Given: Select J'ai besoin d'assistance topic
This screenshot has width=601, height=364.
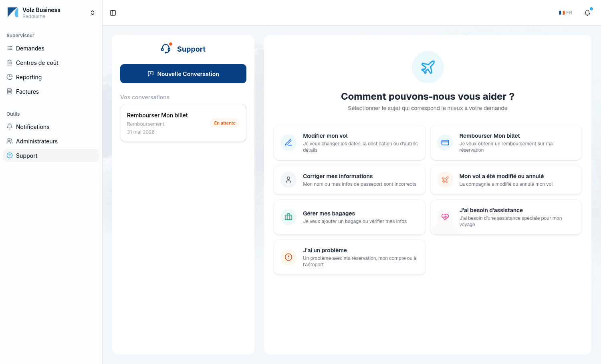Looking at the screenshot, I should click(506, 217).
